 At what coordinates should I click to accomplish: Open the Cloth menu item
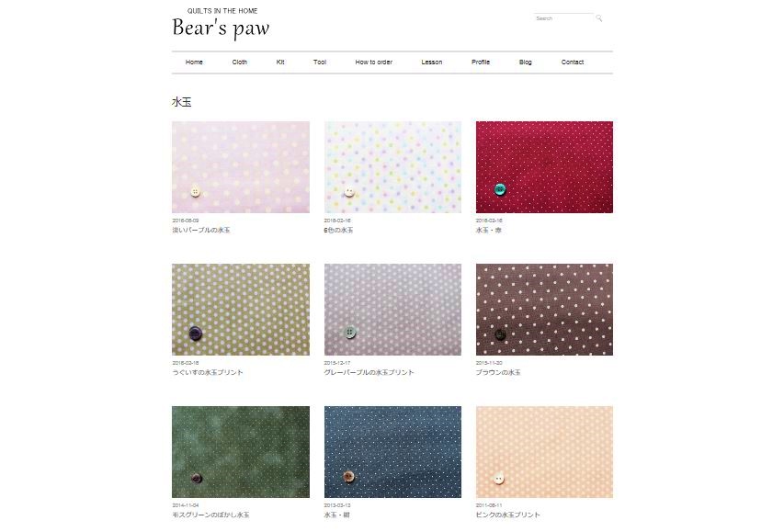click(x=240, y=62)
